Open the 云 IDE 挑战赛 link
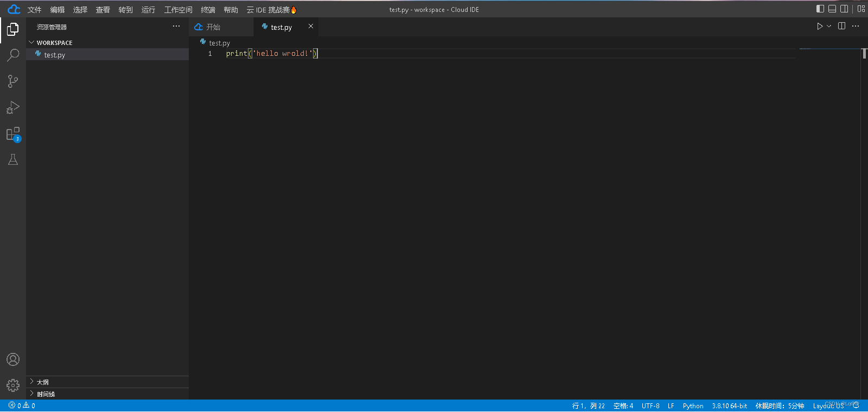The image size is (868, 412). click(x=272, y=10)
